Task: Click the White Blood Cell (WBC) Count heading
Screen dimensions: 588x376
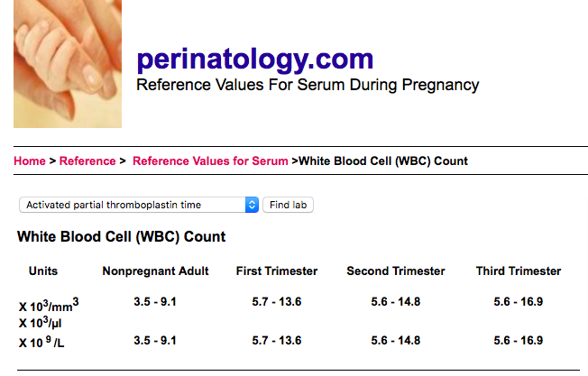Action: (122, 237)
